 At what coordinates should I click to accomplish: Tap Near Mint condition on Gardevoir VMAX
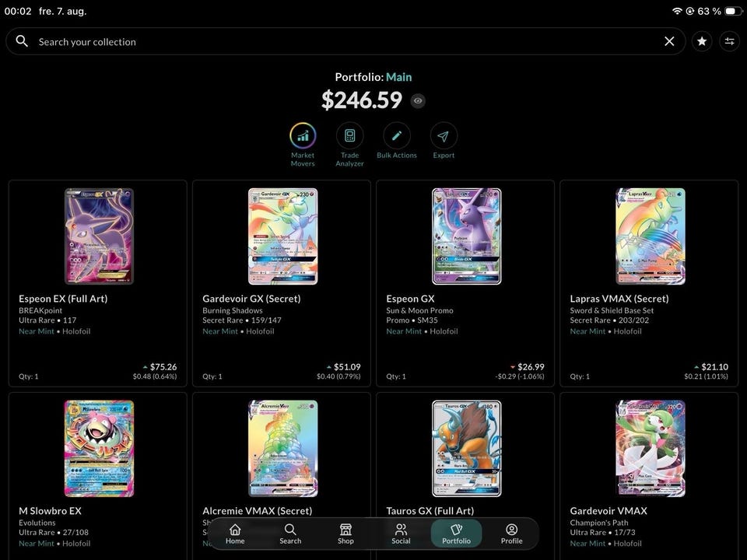(587, 544)
